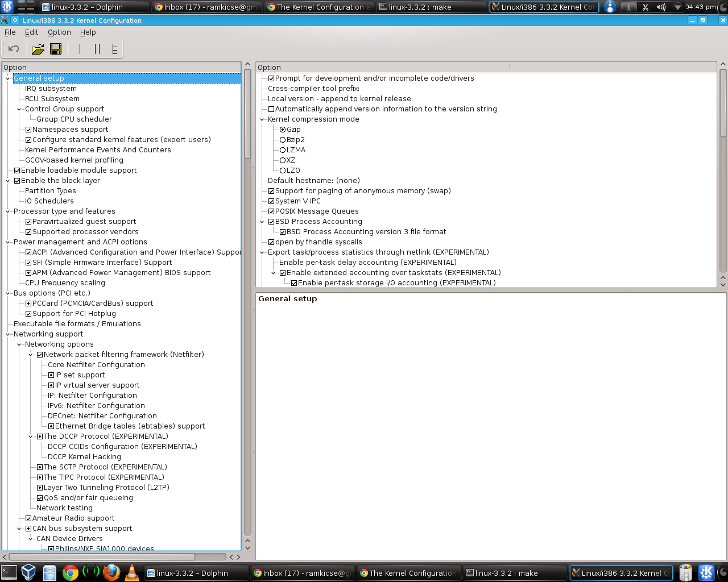Screen dimensions: 728x582
Task: Click the Save configuration disk icon
Action: (x=56, y=49)
